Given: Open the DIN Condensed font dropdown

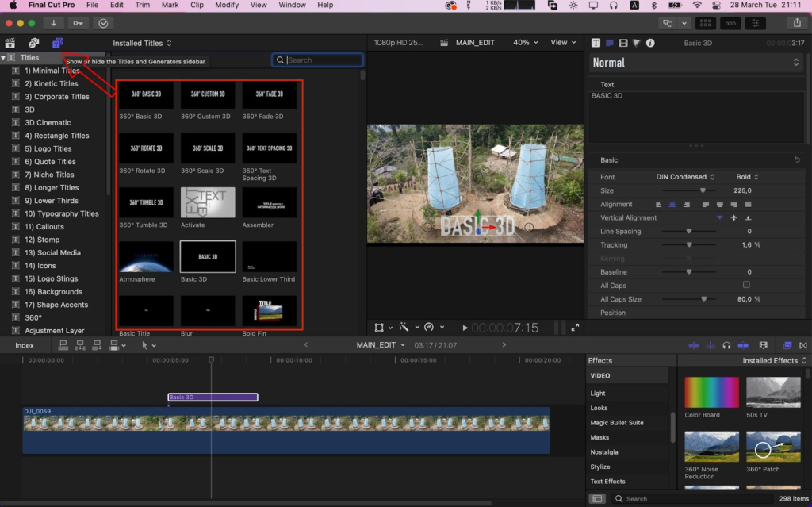Looking at the screenshot, I should 685,177.
